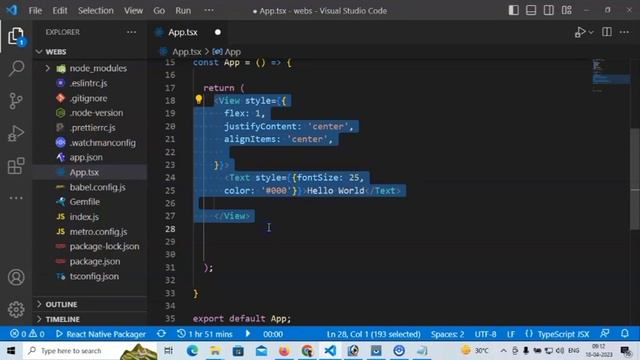The height and width of the screenshot is (360, 640).
Task: Toggle the secondary side bar layout
Action: [549, 10]
